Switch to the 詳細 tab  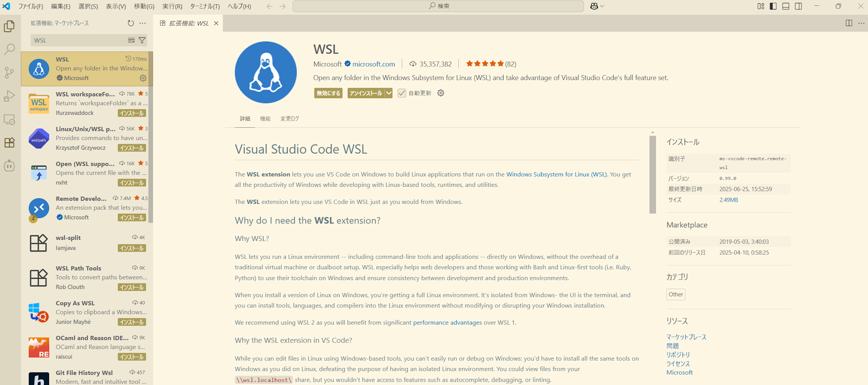tap(245, 119)
